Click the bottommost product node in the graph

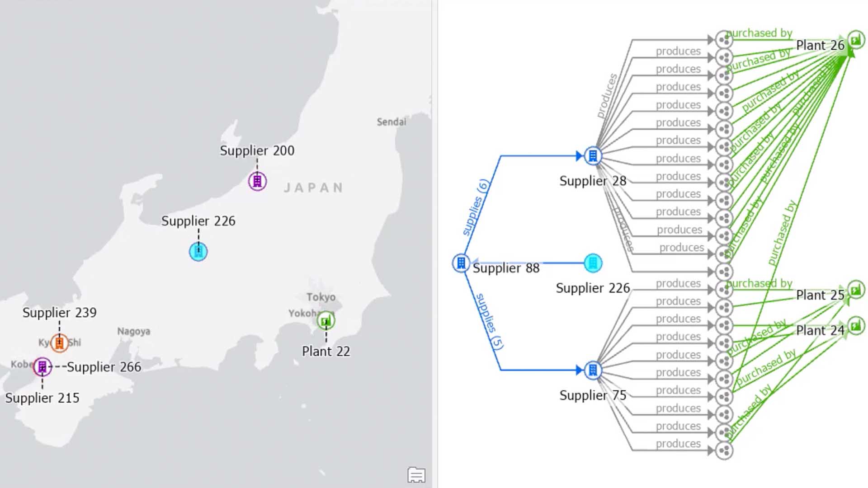pyautogui.click(x=724, y=450)
